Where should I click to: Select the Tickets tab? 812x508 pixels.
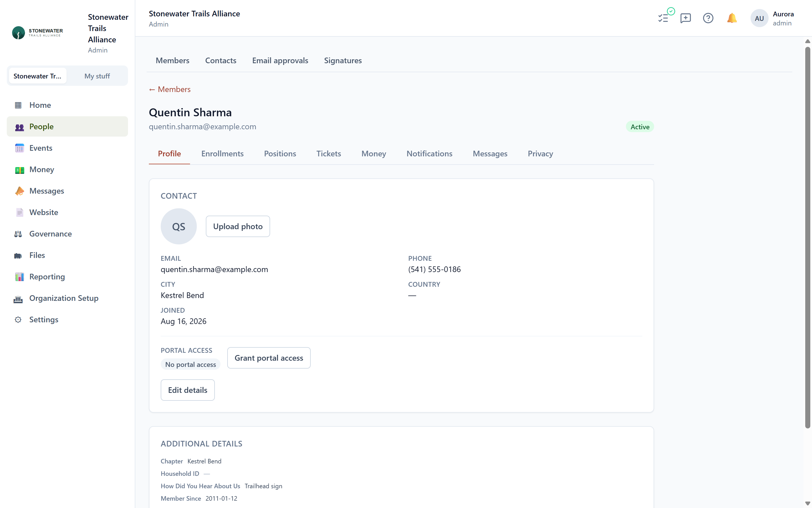click(329, 154)
